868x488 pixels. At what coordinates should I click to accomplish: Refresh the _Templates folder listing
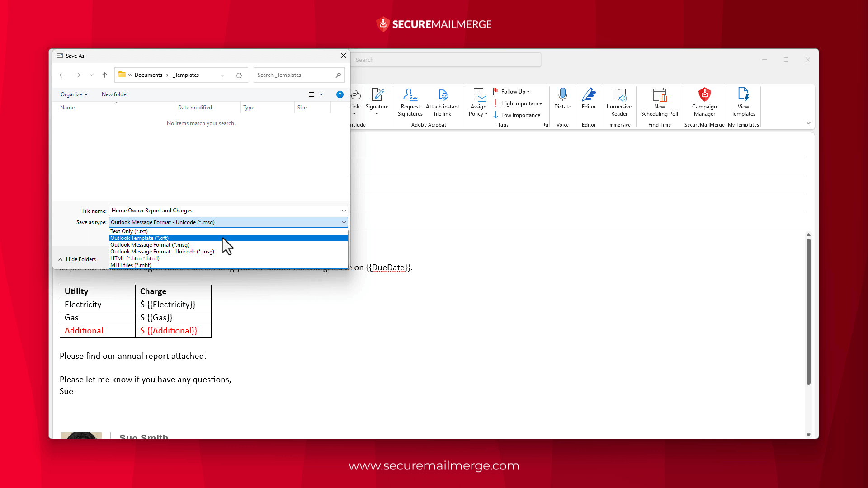pos(239,75)
